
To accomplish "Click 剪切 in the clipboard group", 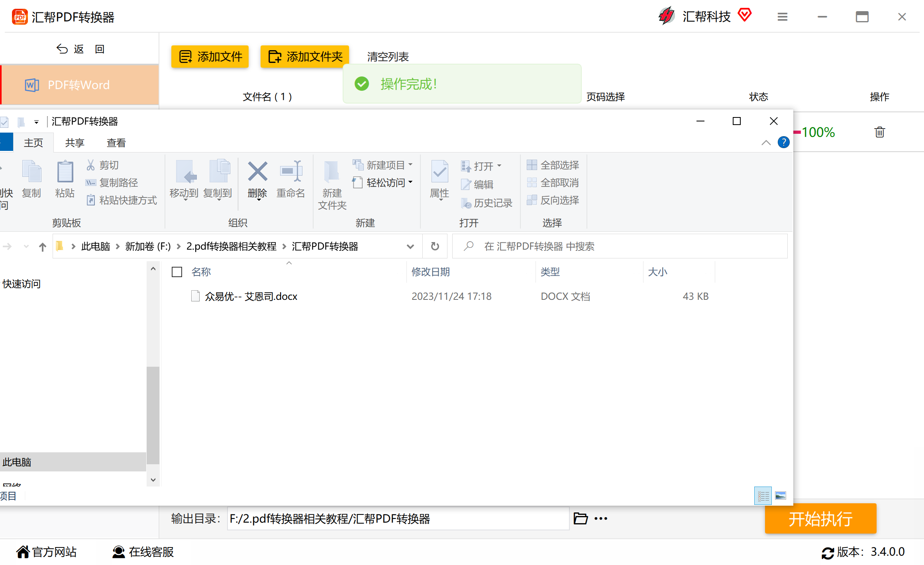I will click(x=102, y=165).
